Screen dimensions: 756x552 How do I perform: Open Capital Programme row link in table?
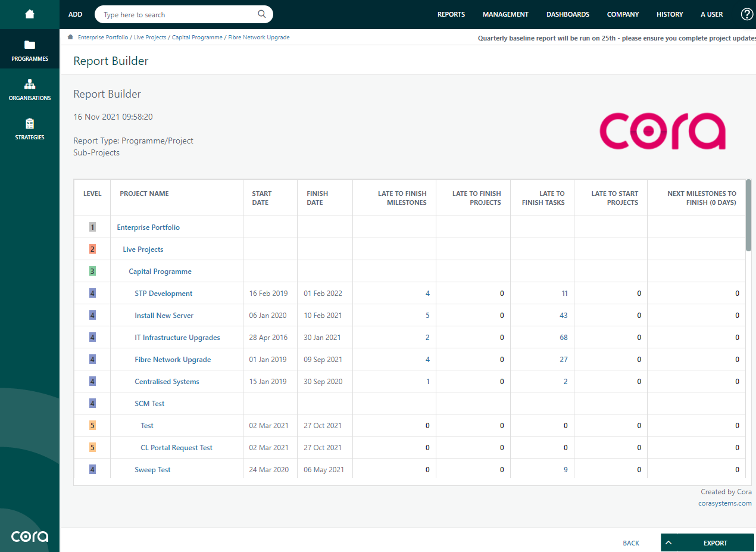160,272
